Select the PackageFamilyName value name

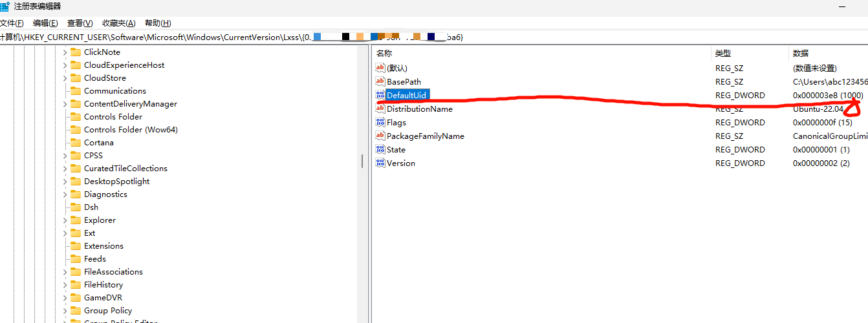click(x=425, y=136)
